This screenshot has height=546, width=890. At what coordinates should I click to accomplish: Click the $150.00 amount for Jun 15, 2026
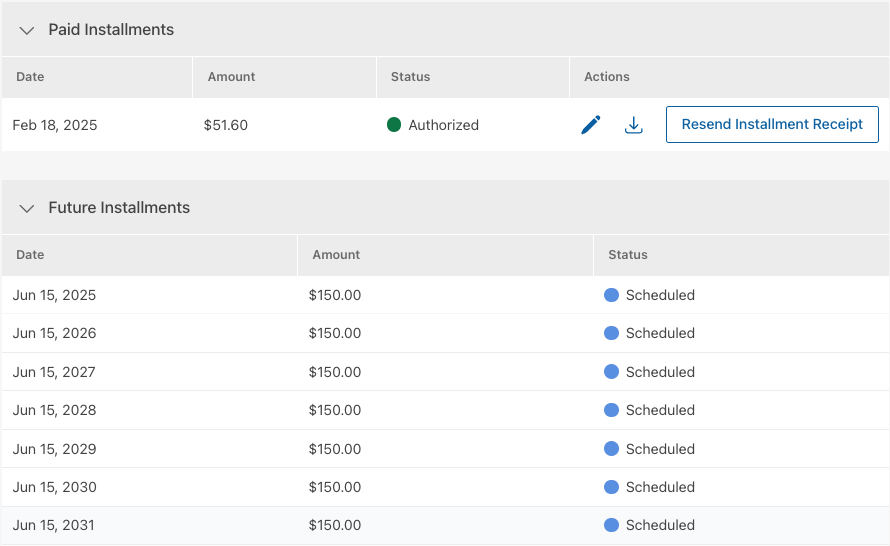pyautogui.click(x=335, y=333)
